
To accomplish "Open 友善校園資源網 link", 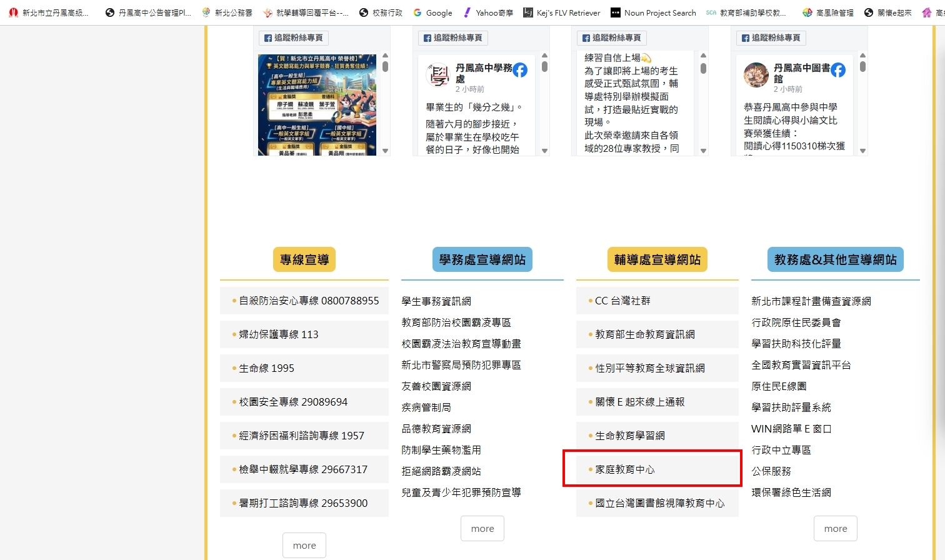I will [436, 386].
